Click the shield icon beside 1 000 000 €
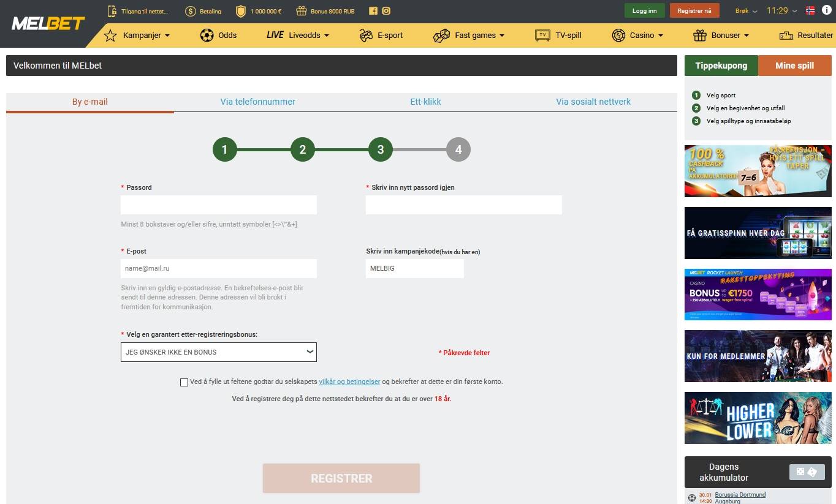This screenshot has width=836, height=504. [x=241, y=11]
